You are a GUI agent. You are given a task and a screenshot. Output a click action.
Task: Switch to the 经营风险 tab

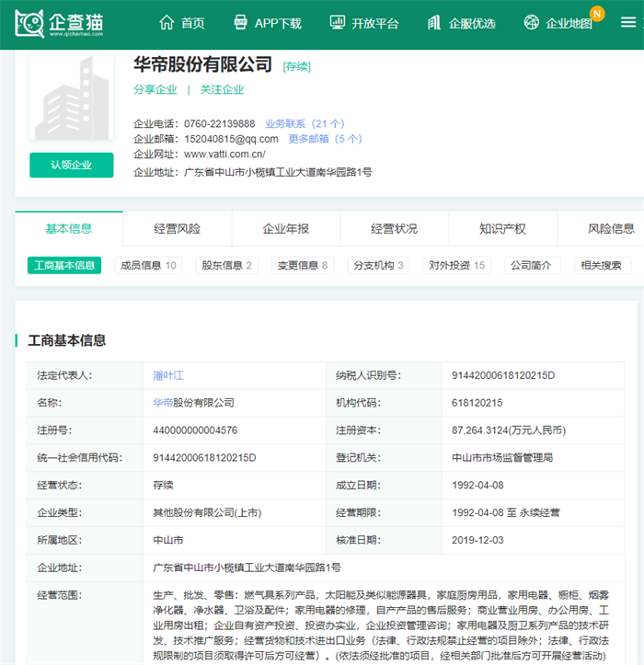[178, 229]
